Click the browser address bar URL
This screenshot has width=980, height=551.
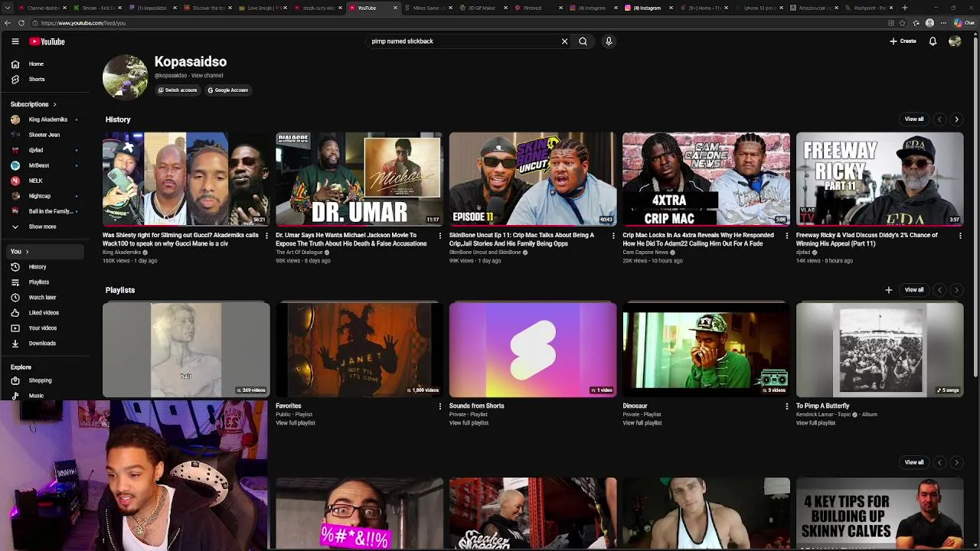coord(83,23)
